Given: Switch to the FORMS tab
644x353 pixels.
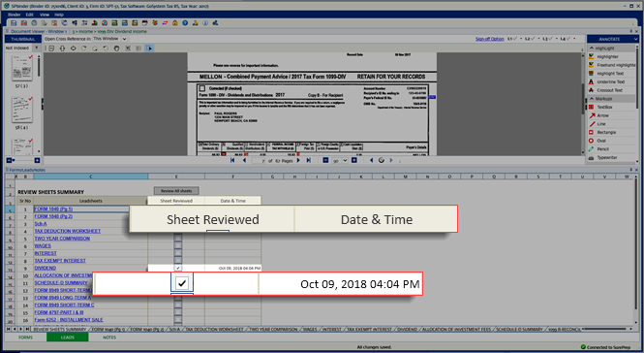Looking at the screenshot, I should (x=25, y=337).
